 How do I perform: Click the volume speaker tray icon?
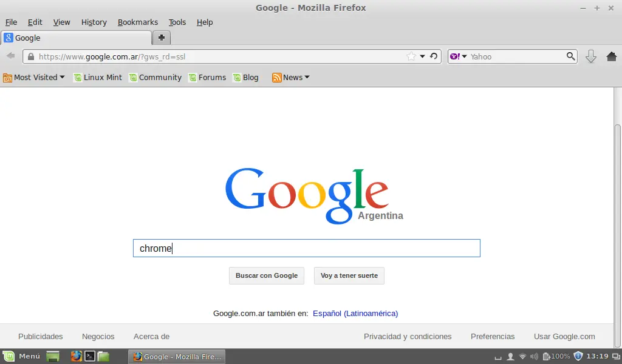tap(534, 357)
